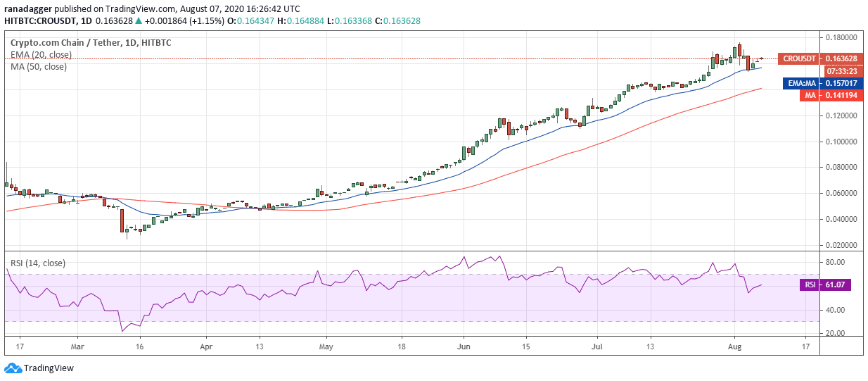Screen dimensions: 868x381
Task: Click the MA (50, close) legend
Action: pos(39,67)
